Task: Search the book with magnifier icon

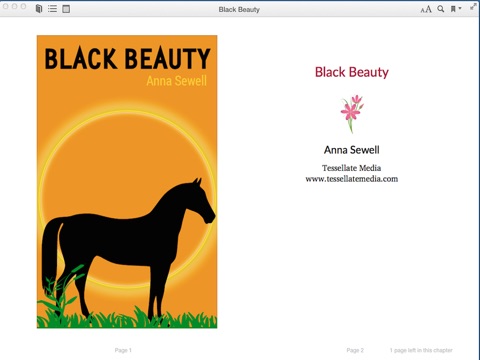Action: (441, 9)
